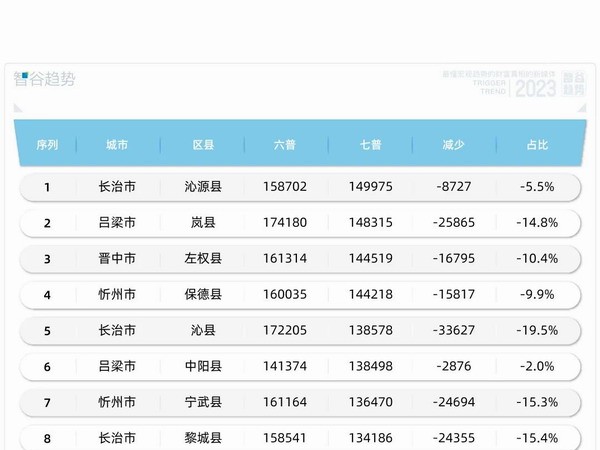Click 岚县 in the second row

[204, 223]
